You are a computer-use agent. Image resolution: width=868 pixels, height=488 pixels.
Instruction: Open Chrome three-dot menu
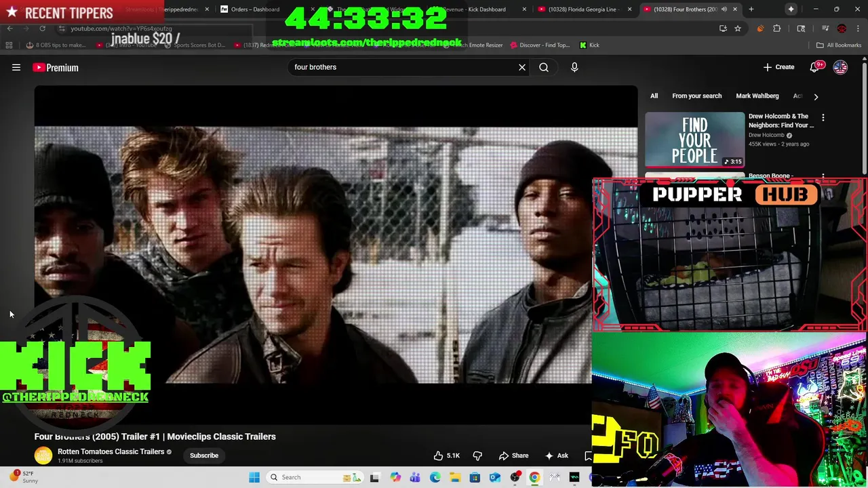pyautogui.click(x=858, y=28)
